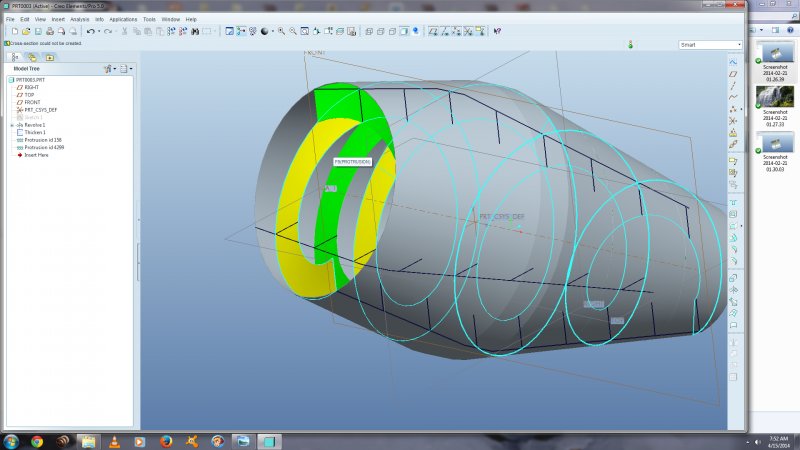Open Firefox from the Windows taskbar
This screenshot has width=800, height=450.
[166, 440]
